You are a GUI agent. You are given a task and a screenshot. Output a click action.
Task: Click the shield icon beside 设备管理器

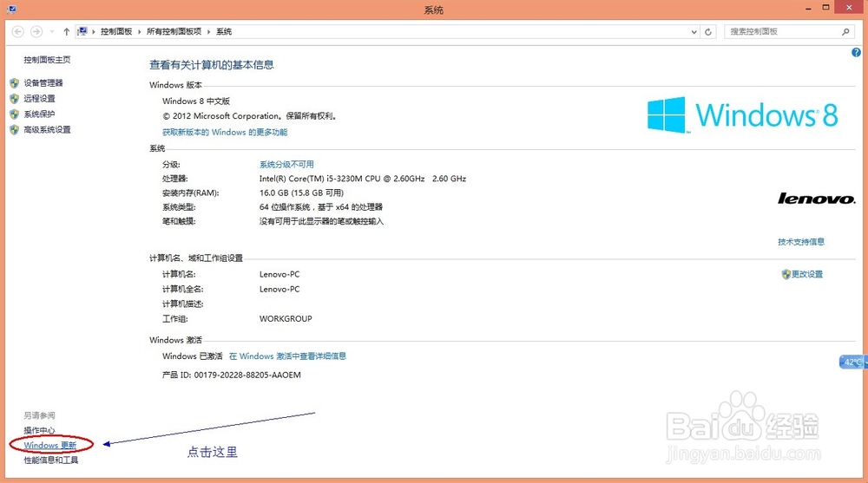[15, 83]
